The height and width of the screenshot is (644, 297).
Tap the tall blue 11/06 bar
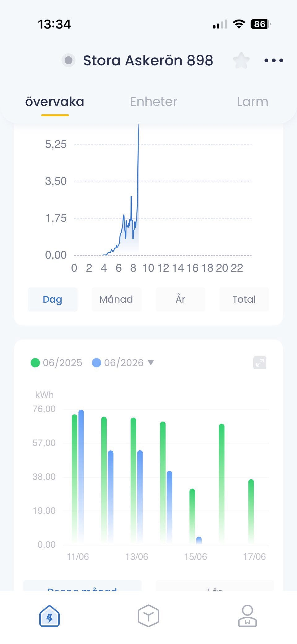[x=81, y=476]
